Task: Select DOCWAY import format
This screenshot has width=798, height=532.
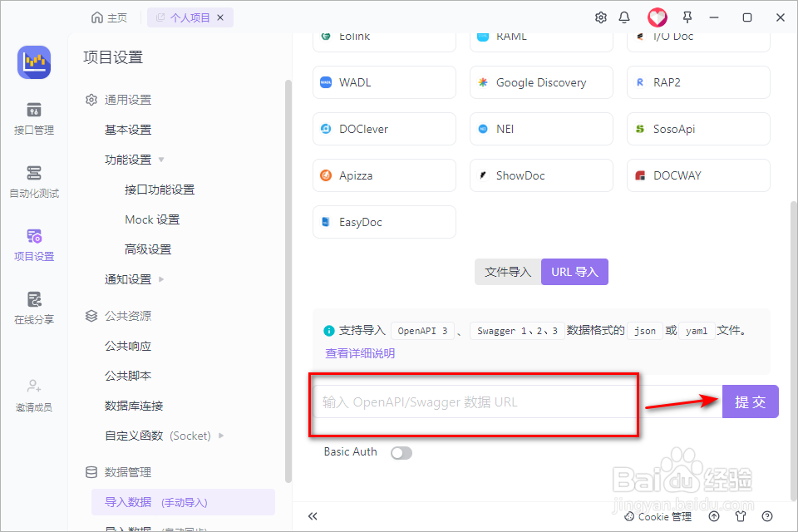Action: 698,175
